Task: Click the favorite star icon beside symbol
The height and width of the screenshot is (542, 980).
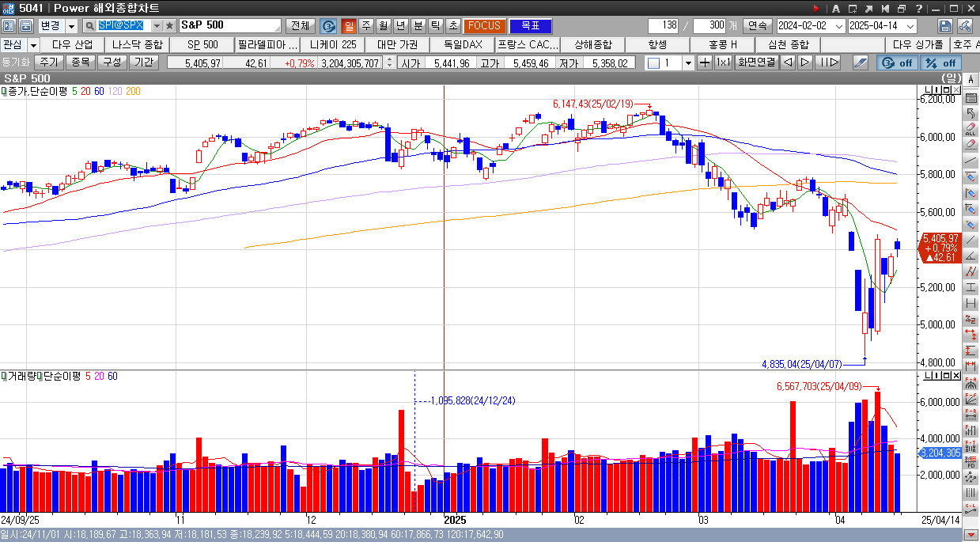Action: pos(169,26)
